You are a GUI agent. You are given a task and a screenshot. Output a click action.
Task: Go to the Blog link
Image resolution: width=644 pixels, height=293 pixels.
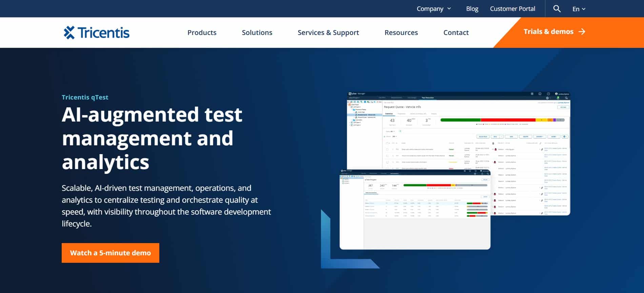coord(472,9)
